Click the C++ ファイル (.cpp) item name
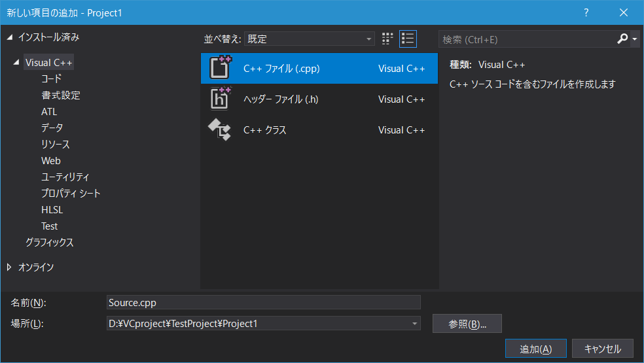 point(281,68)
